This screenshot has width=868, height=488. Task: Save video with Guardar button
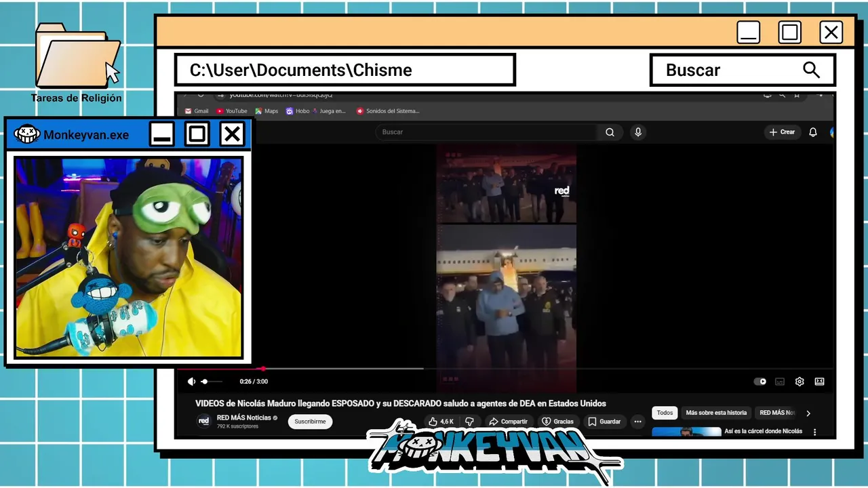[604, 422]
